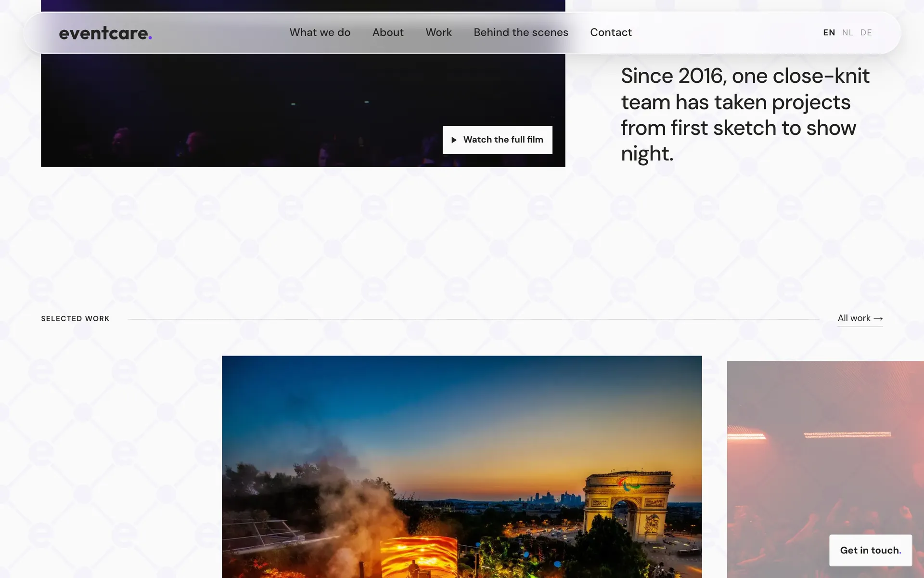Open the Arc de Triomphe project image

coord(462,467)
